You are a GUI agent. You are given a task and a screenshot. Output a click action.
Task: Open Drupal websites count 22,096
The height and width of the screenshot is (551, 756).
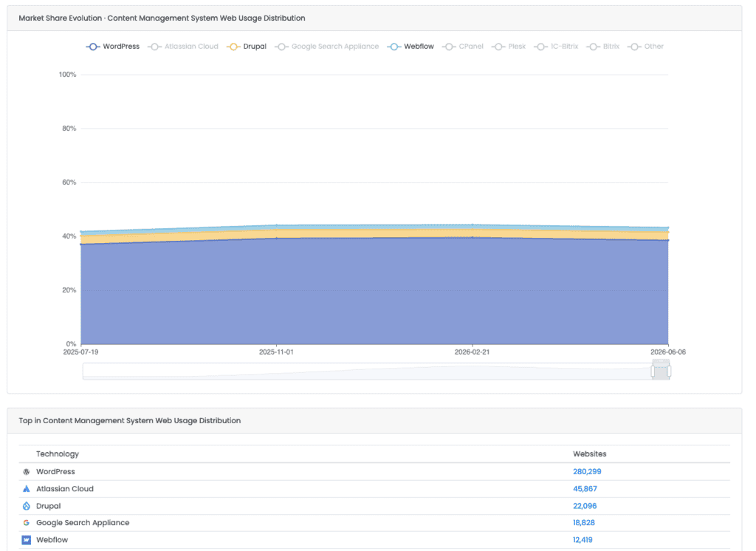click(585, 506)
